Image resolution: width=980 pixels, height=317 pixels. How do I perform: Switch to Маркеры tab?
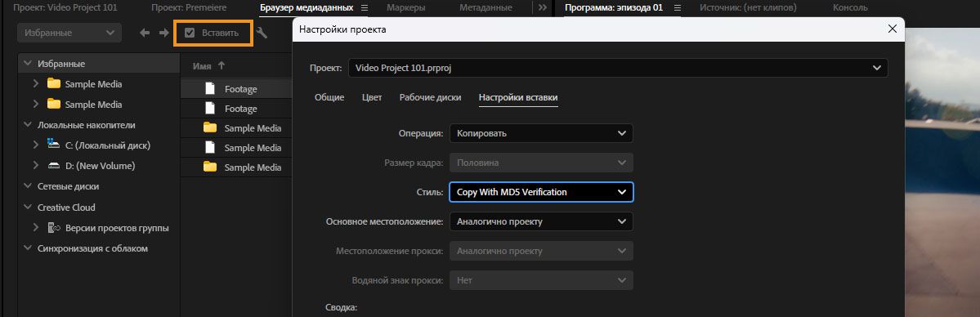click(405, 8)
